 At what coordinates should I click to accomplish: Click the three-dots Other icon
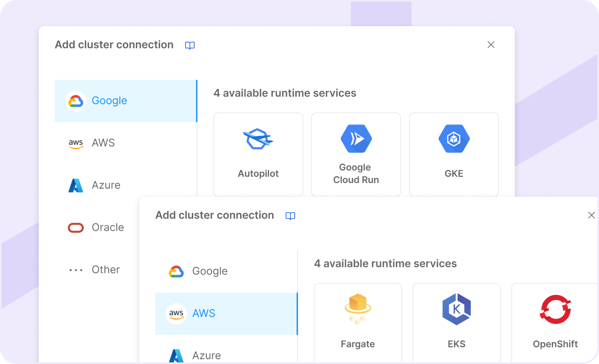[75, 270]
